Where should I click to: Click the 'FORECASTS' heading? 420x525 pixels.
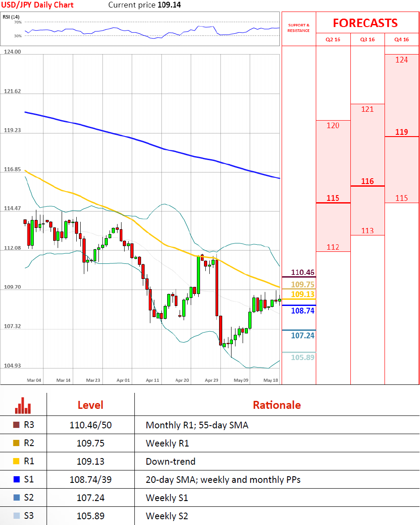click(x=365, y=23)
